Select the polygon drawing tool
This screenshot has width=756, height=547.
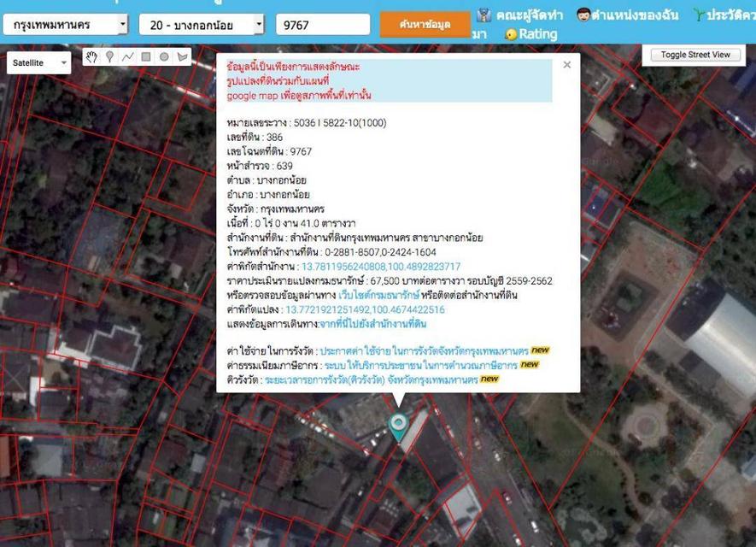[182, 57]
